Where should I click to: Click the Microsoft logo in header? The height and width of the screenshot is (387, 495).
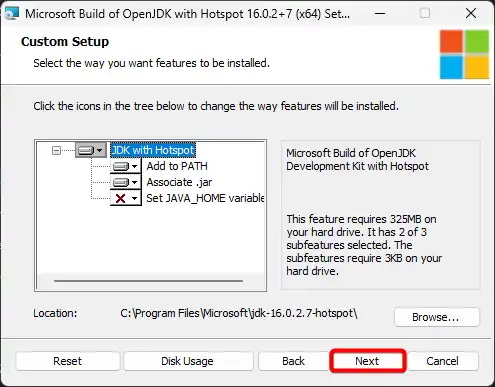tap(464, 54)
